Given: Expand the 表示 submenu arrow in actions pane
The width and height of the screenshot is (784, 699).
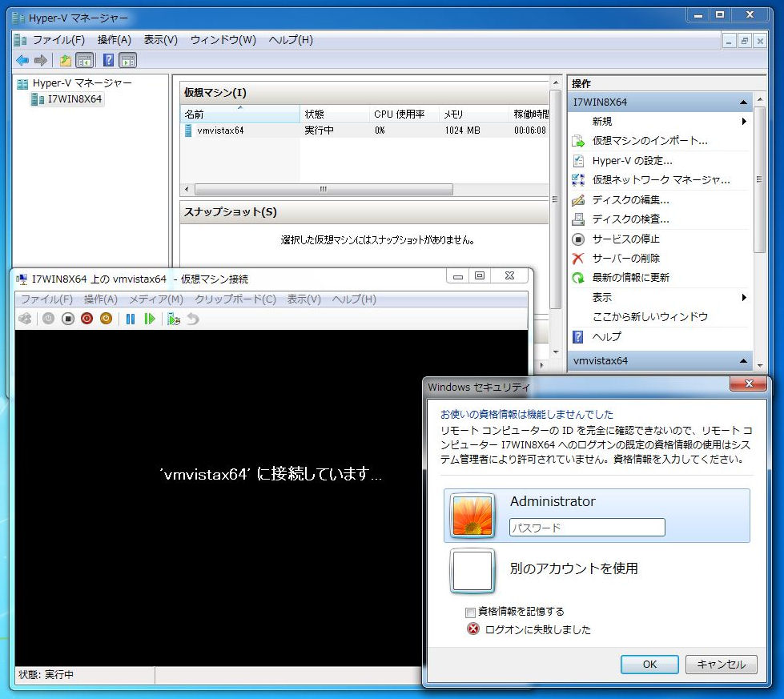Looking at the screenshot, I should pos(744,298).
